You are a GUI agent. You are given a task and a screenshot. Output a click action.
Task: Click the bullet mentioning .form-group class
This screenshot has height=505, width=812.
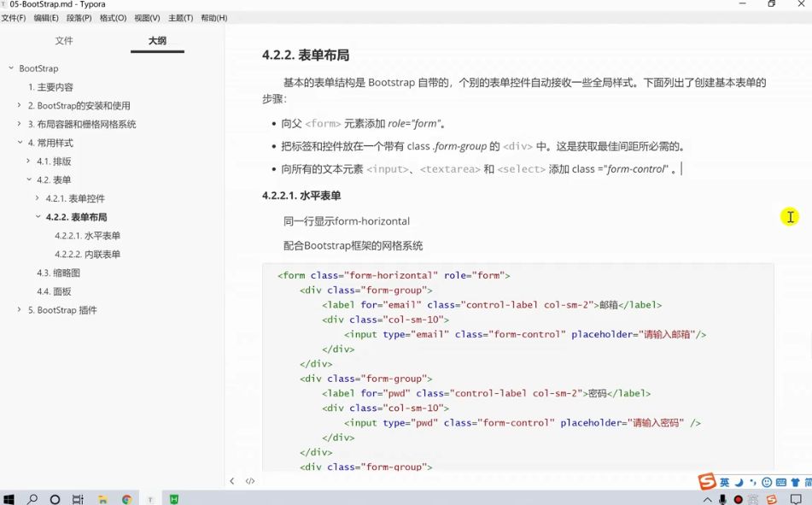point(483,146)
